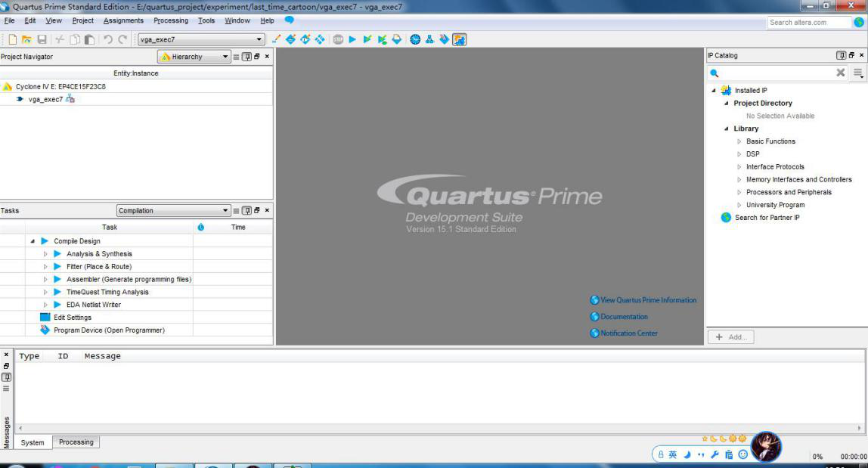This screenshot has width=868, height=468.
Task: Clear the IP Catalog search with X
Action: click(840, 73)
